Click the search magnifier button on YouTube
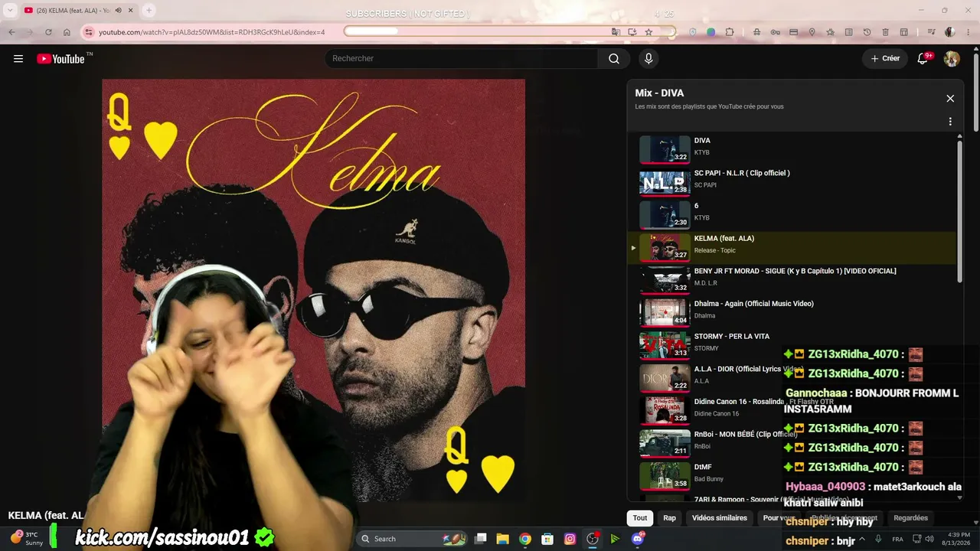Screen dimensions: 980x551 point(614,59)
